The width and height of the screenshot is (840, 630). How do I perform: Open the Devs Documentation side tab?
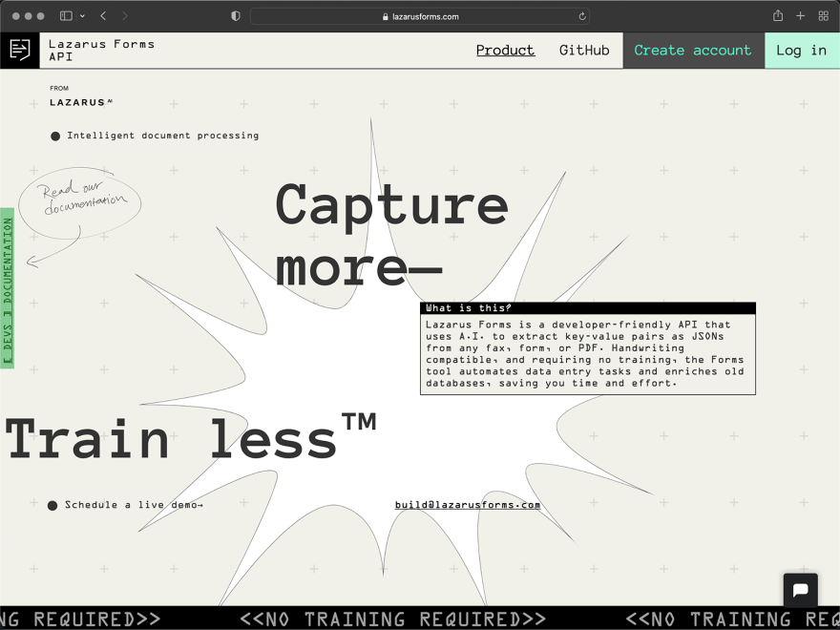tap(7, 288)
